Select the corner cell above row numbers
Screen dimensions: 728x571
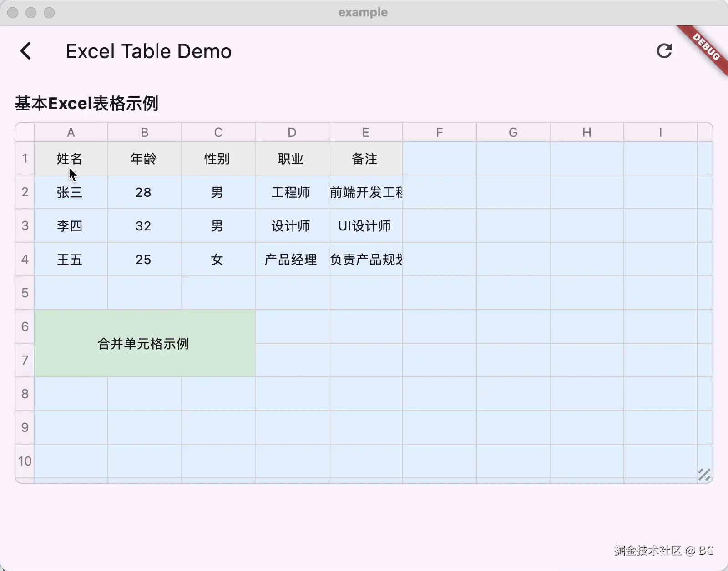coord(25,132)
